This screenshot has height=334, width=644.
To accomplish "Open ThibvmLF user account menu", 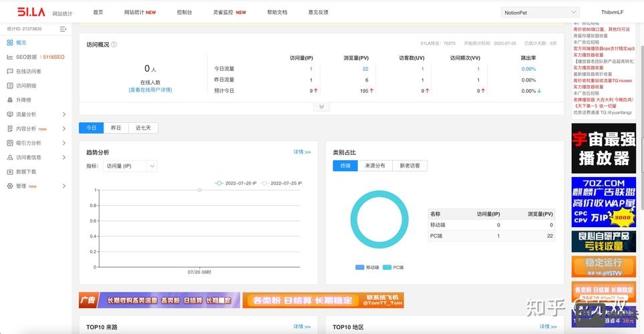I will click(x=612, y=12).
